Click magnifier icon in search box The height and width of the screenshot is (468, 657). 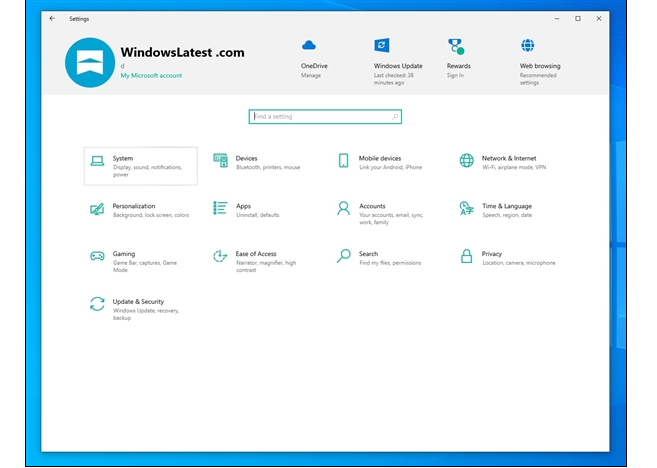pyautogui.click(x=395, y=116)
